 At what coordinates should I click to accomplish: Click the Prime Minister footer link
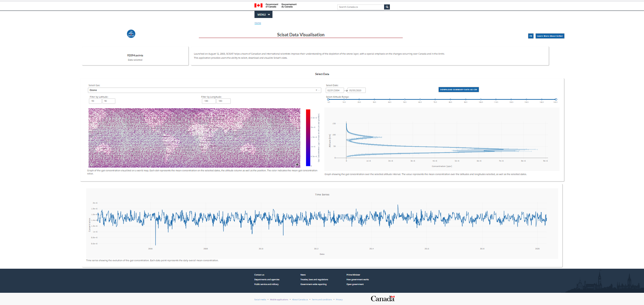pos(353,275)
